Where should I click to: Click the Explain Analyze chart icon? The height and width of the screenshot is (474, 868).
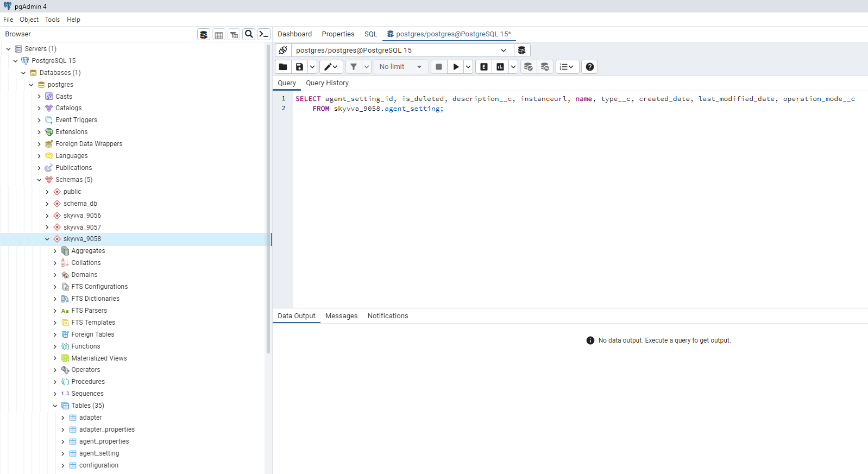(x=500, y=67)
